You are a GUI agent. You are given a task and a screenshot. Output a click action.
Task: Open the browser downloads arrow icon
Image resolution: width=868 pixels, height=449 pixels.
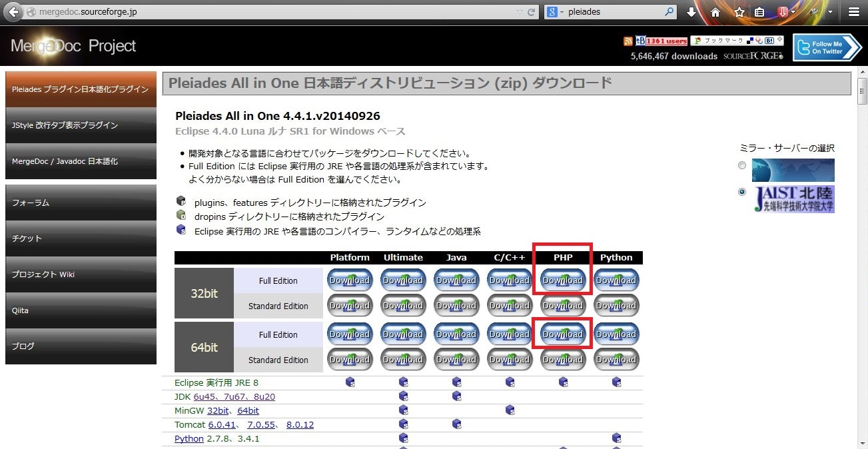click(691, 12)
